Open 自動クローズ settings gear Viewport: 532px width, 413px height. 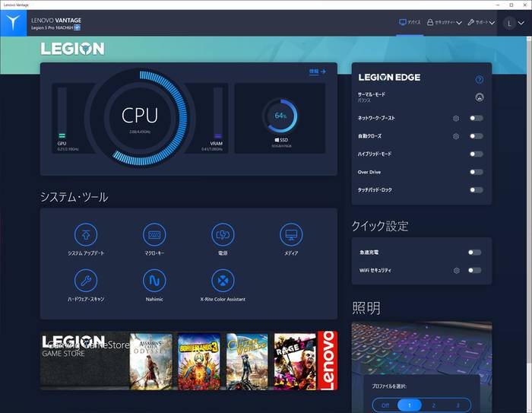click(x=456, y=136)
